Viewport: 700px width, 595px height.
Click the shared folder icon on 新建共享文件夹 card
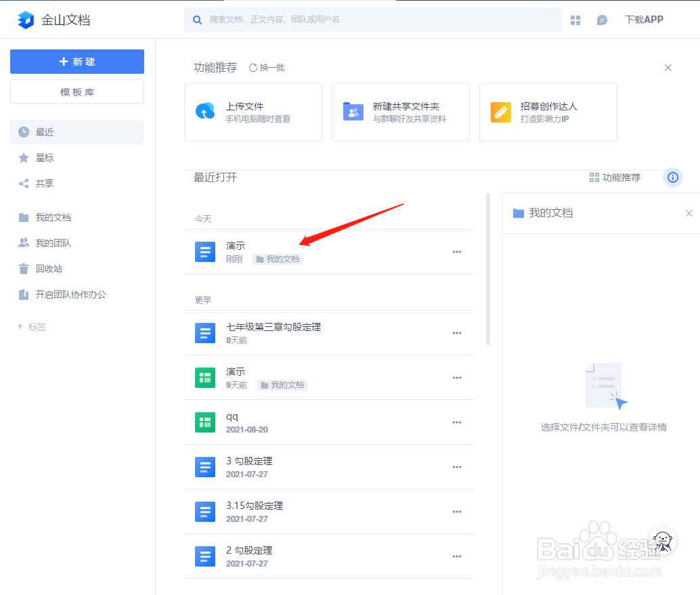click(353, 110)
